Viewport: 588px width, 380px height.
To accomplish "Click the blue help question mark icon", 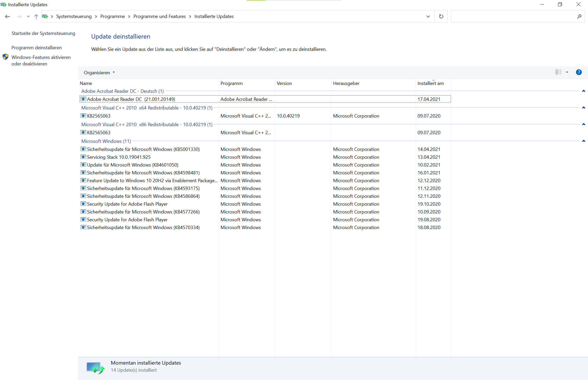I will [579, 72].
